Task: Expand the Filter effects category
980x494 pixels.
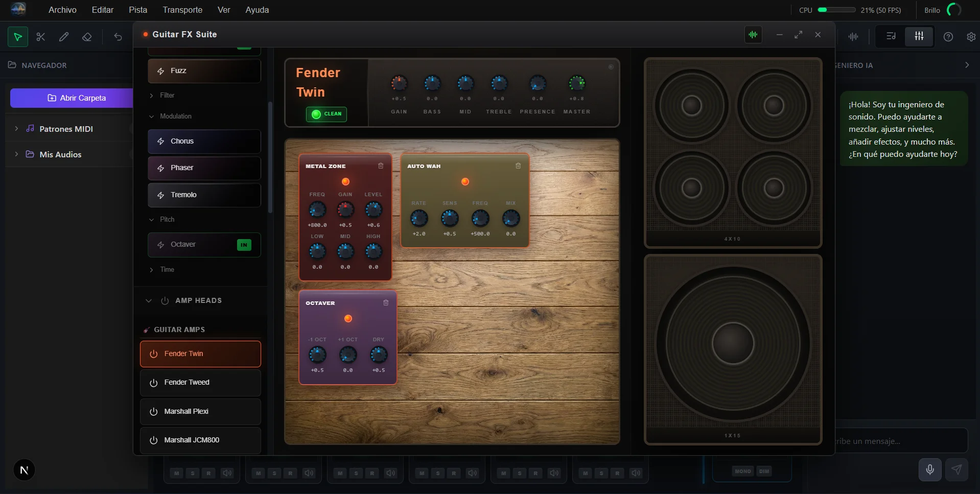Action: 167,96
